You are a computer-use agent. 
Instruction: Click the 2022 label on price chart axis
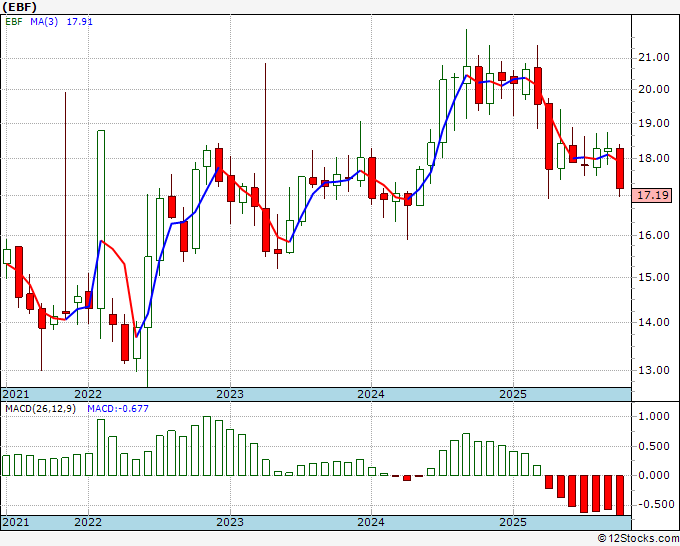88,395
